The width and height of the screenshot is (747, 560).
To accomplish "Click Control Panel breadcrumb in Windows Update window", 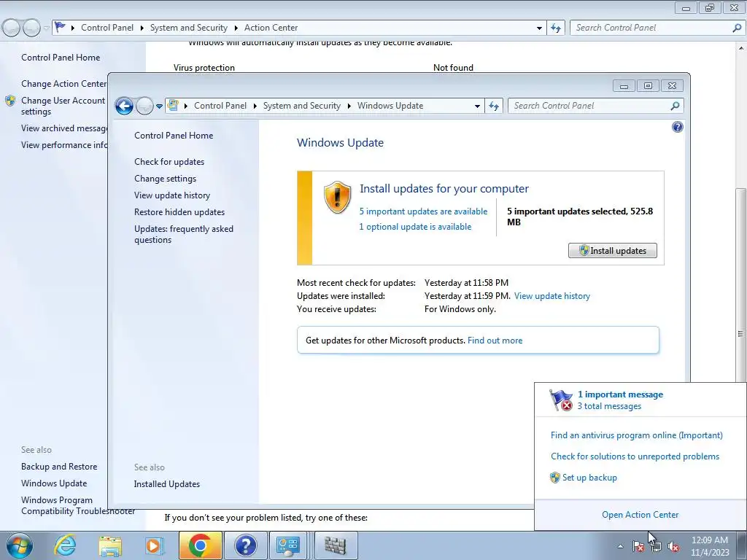I will 220,106.
